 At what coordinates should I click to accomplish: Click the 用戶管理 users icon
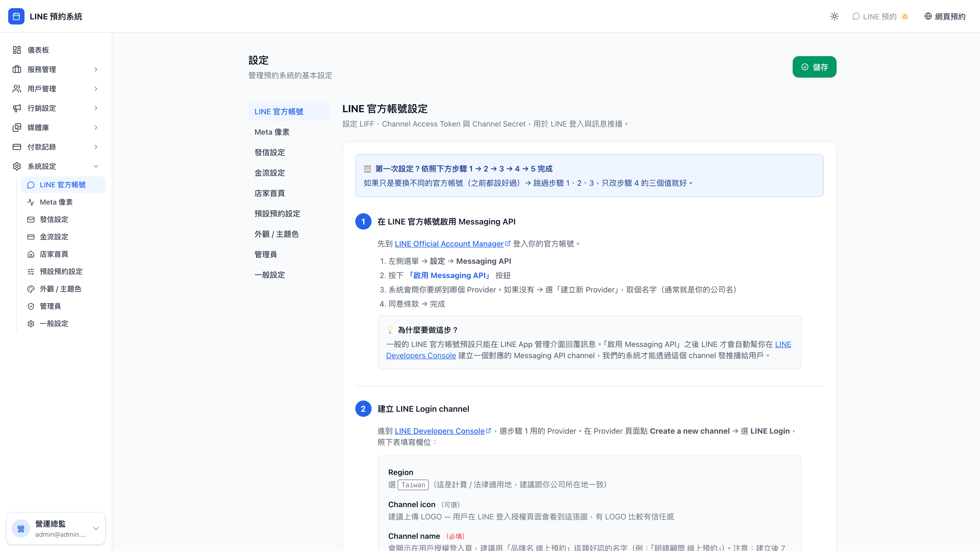click(17, 89)
